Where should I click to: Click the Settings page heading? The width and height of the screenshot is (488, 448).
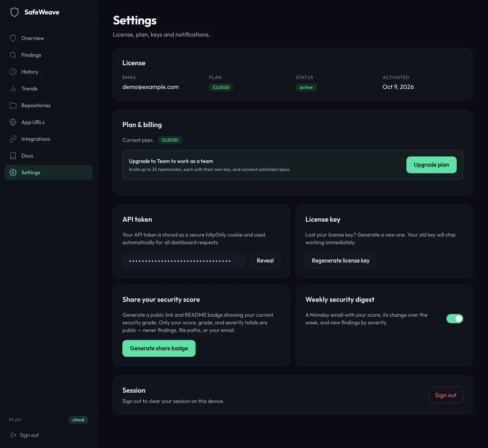click(135, 20)
